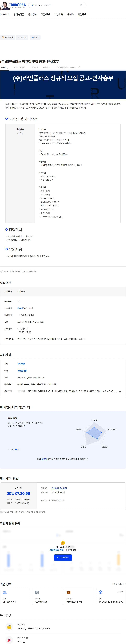Open the 신입·인턴 menu

coord(45,14)
